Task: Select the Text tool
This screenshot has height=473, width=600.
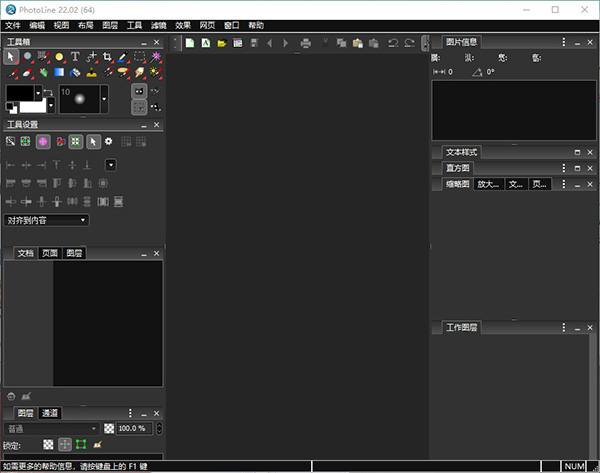Action: tap(75, 57)
